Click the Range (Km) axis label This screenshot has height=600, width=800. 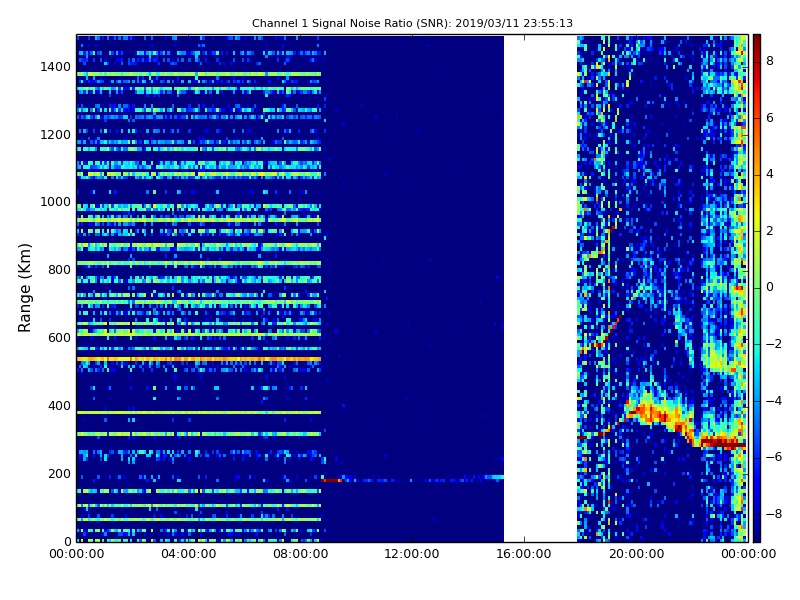[x=24, y=288]
